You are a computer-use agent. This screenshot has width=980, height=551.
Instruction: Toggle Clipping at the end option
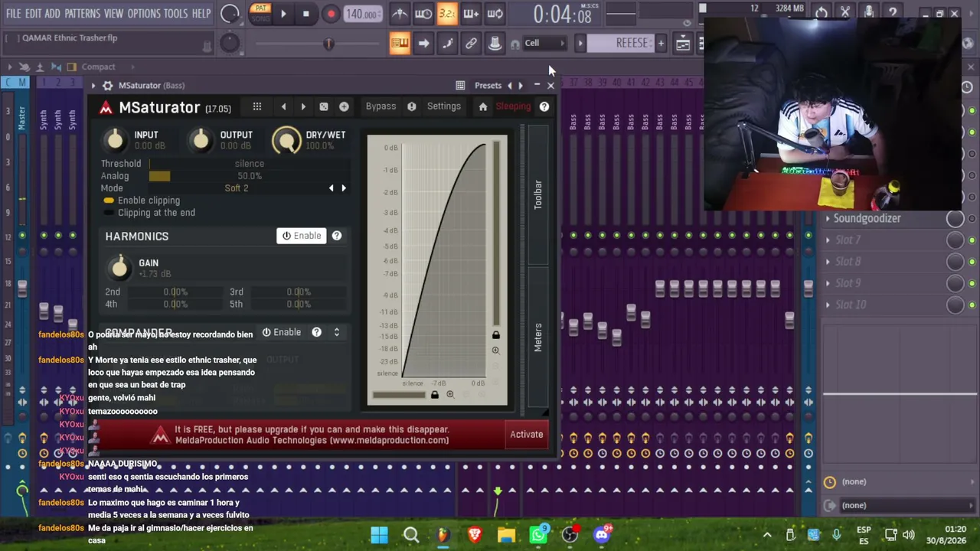point(150,213)
